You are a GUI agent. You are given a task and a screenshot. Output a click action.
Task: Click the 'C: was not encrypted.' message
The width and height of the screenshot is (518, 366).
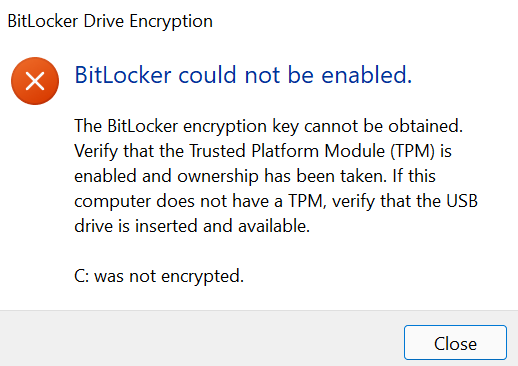(x=159, y=276)
